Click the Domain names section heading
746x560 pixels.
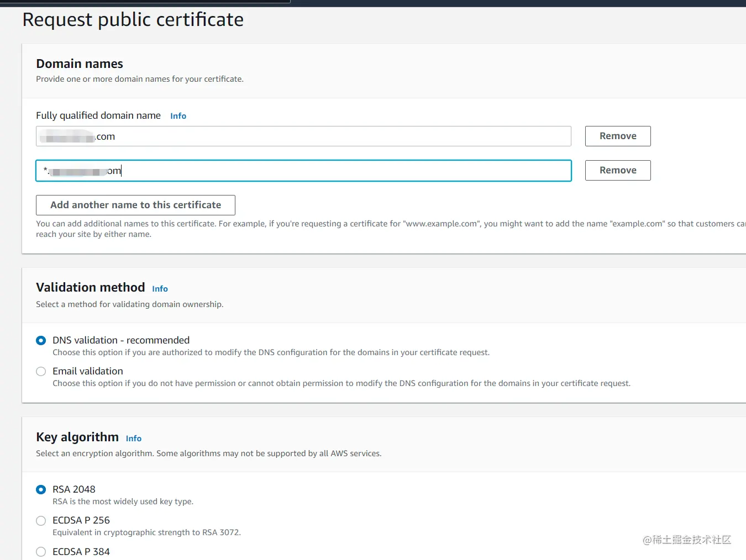pos(80,64)
